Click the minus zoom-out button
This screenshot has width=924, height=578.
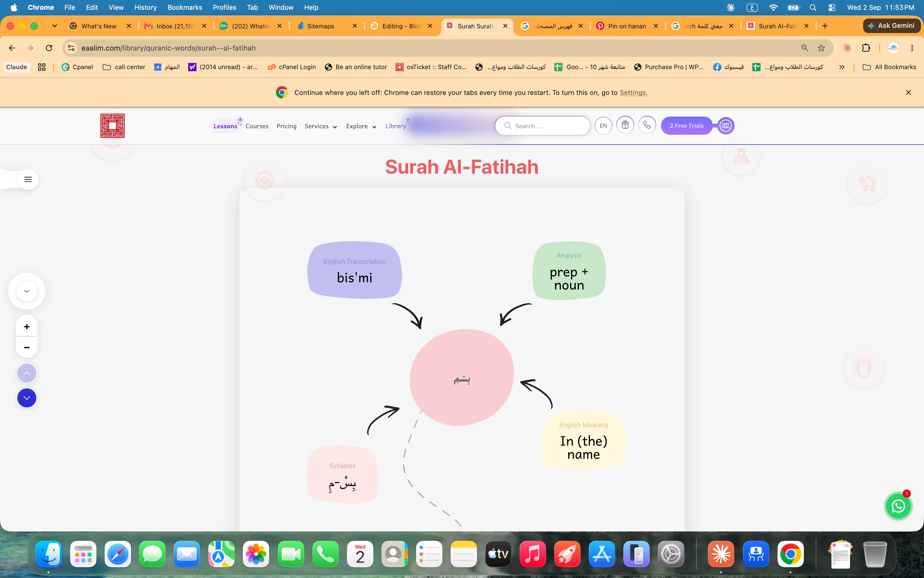click(x=27, y=347)
